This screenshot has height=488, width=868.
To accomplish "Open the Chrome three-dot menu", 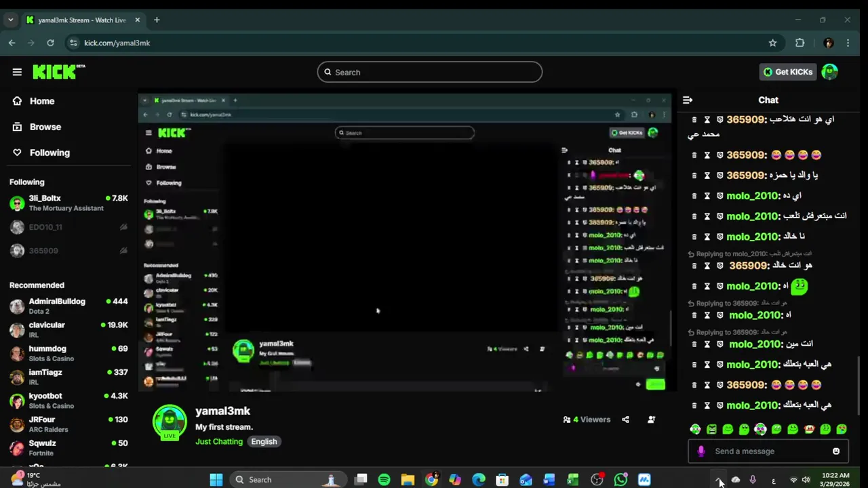I will pyautogui.click(x=848, y=43).
